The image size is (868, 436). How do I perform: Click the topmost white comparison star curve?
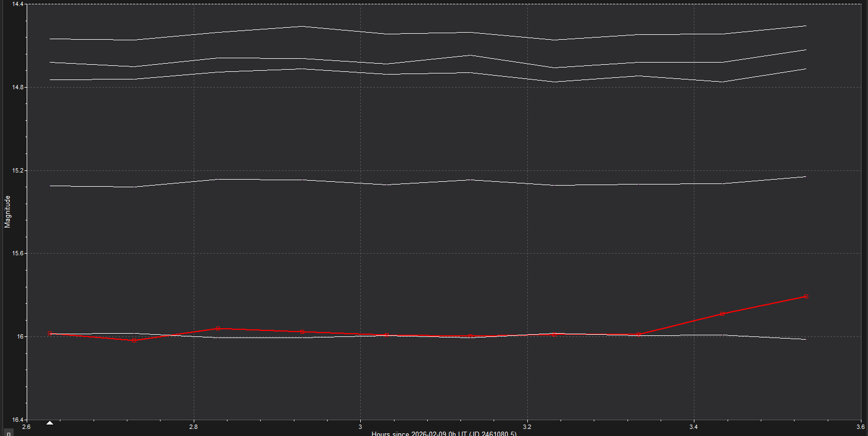coord(301,27)
